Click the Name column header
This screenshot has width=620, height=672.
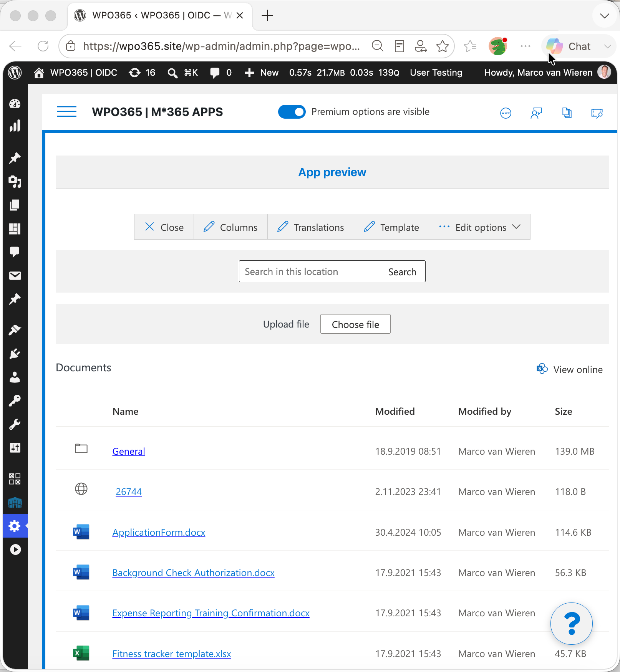click(125, 411)
